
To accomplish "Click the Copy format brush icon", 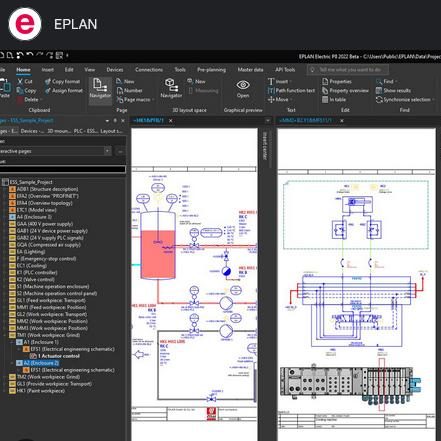I will pos(48,81).
